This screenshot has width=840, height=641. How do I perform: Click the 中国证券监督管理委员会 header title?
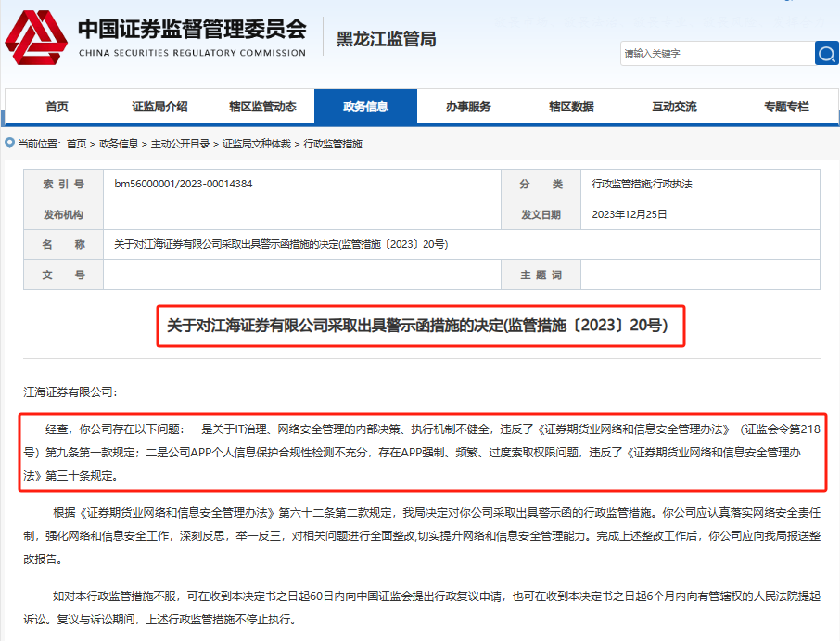point(192,29)
